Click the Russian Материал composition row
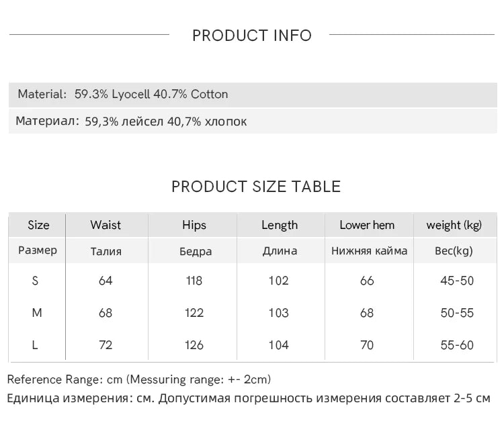 pos(131,122)
